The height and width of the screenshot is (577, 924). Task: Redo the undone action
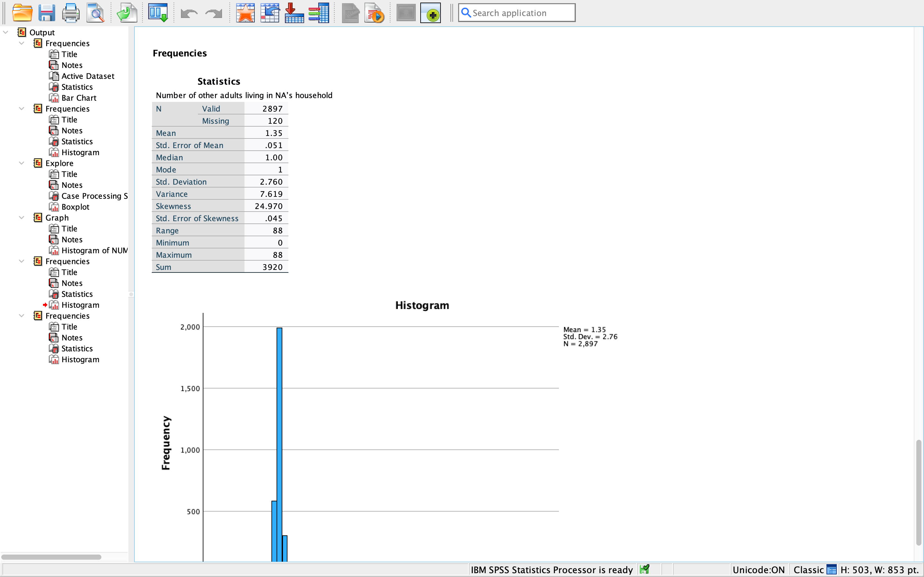click(213, 13)
